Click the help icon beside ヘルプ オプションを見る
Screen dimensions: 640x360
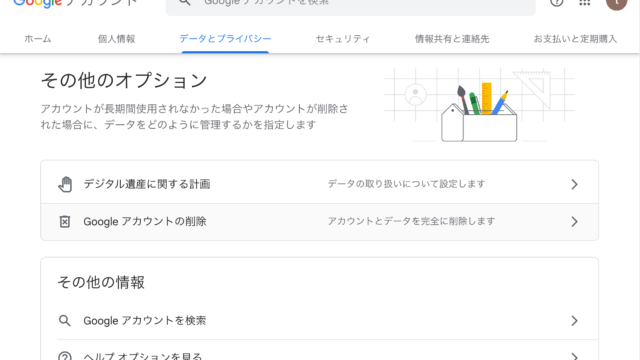pyautogui.click(x=64, y=356)
